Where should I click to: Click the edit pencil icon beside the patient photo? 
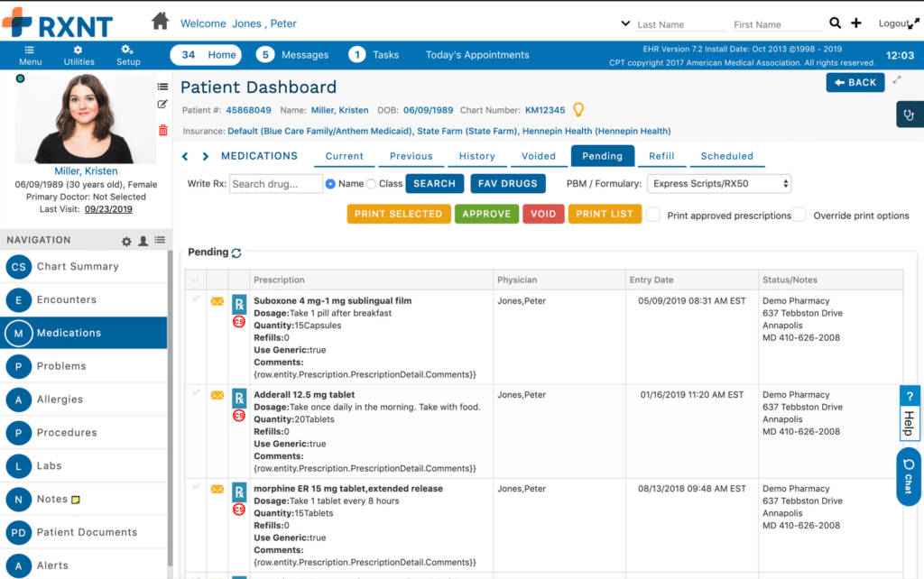click(x=162, y=104)
